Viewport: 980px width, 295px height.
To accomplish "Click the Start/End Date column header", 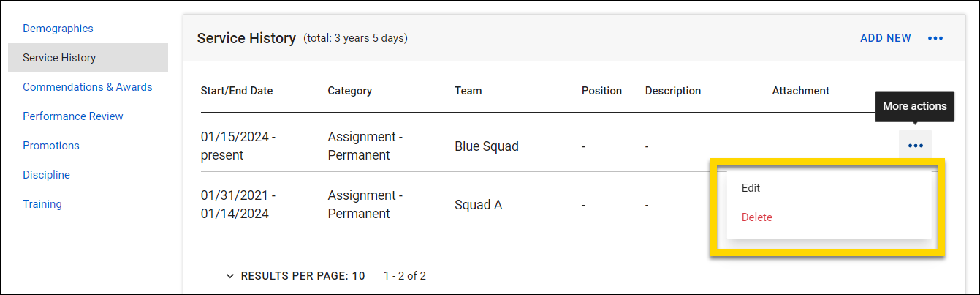I will 236,91.
